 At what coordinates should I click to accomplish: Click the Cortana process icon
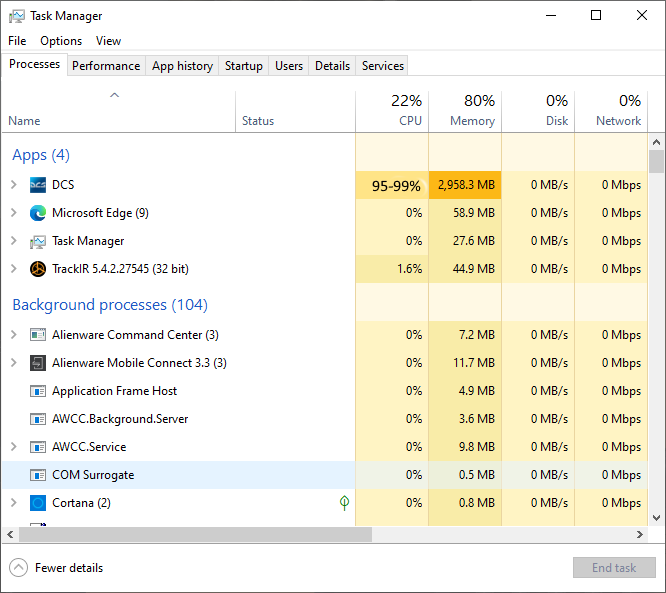[x=38, y=503]
